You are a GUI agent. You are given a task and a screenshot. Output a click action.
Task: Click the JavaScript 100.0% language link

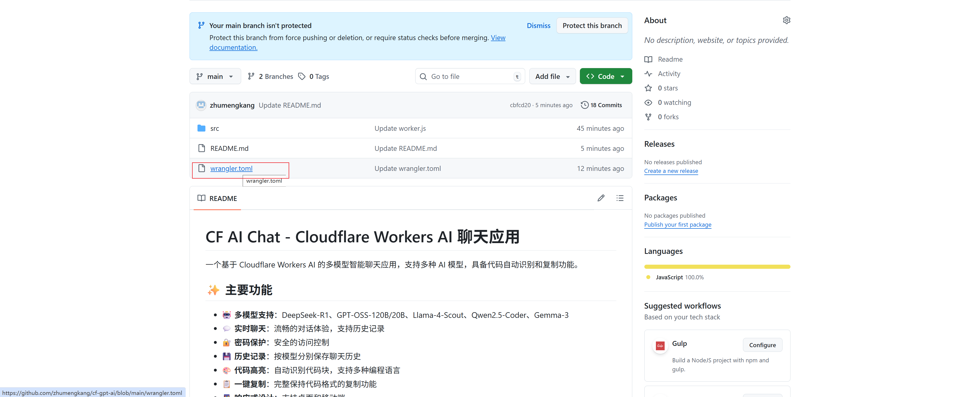click(680, 277)
